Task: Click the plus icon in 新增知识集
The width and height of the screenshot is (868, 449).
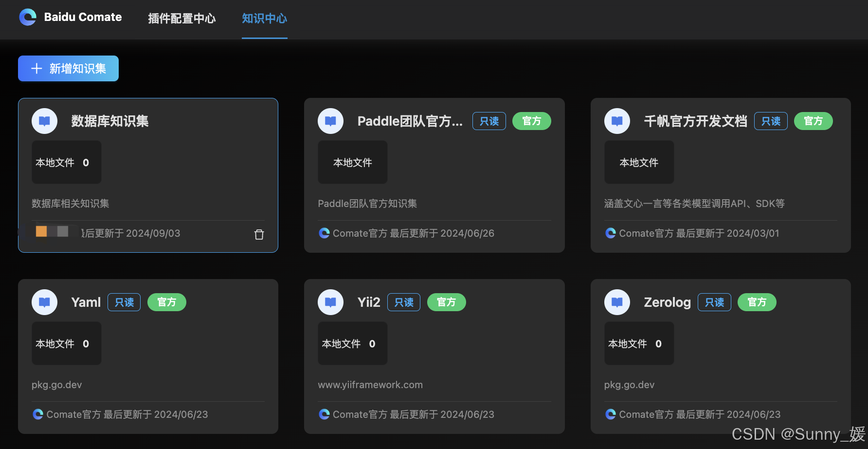Action: pos(36,69)
